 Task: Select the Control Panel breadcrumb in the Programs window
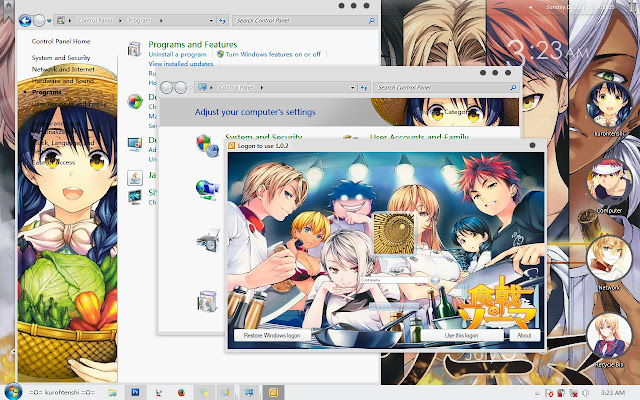[x=95, y=20]
